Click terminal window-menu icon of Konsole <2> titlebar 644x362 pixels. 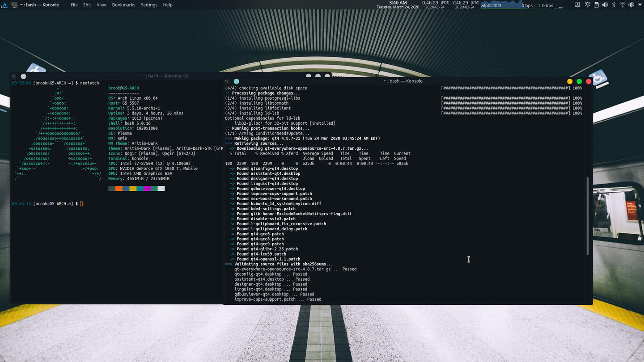(14, 76)
